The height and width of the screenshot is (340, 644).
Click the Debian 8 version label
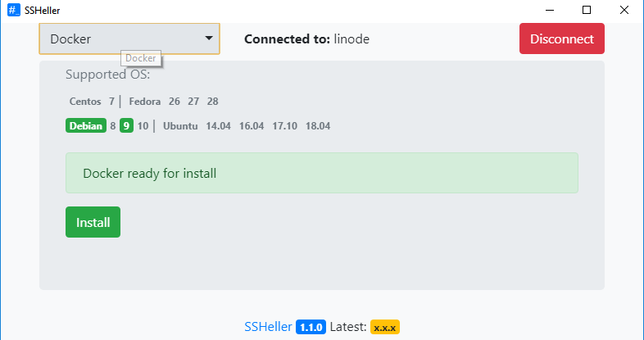[x=113, y=126]
